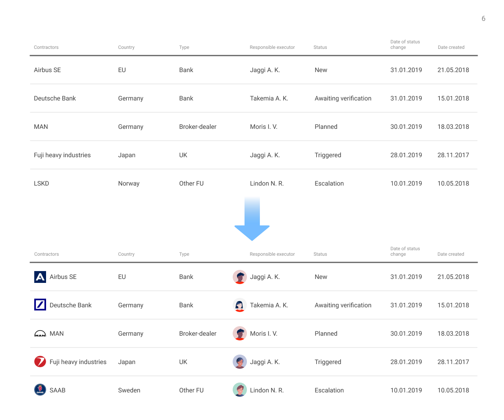Click Moris I. V.'s avatar photo
Screen dimensions: 504x420
(x=240, y=333)
